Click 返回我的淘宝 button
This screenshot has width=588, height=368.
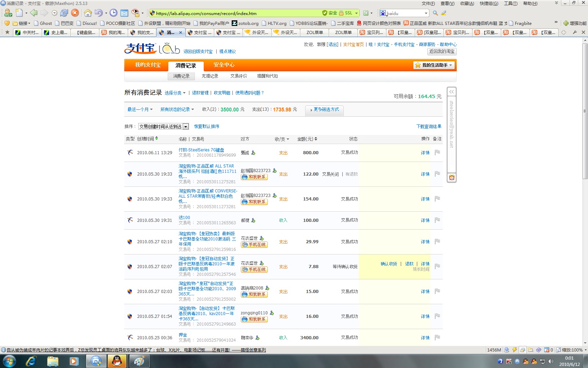[x=442, y=52]
